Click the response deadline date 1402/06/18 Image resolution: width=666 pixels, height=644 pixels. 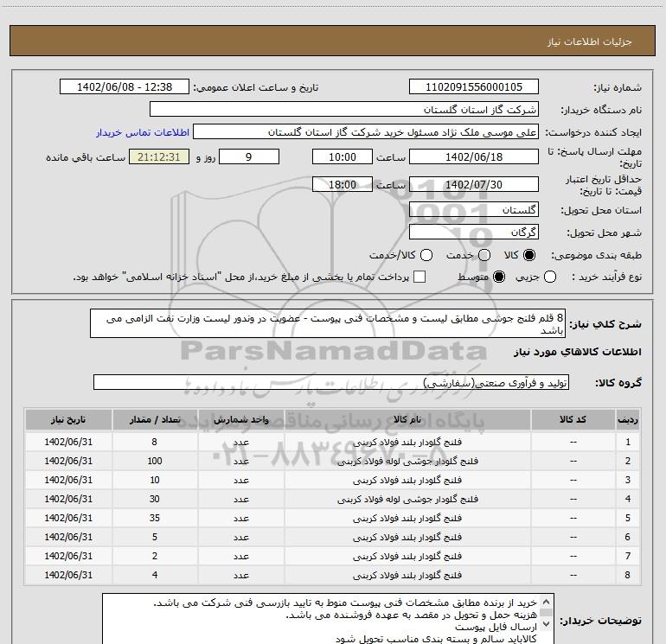point(474,156)
